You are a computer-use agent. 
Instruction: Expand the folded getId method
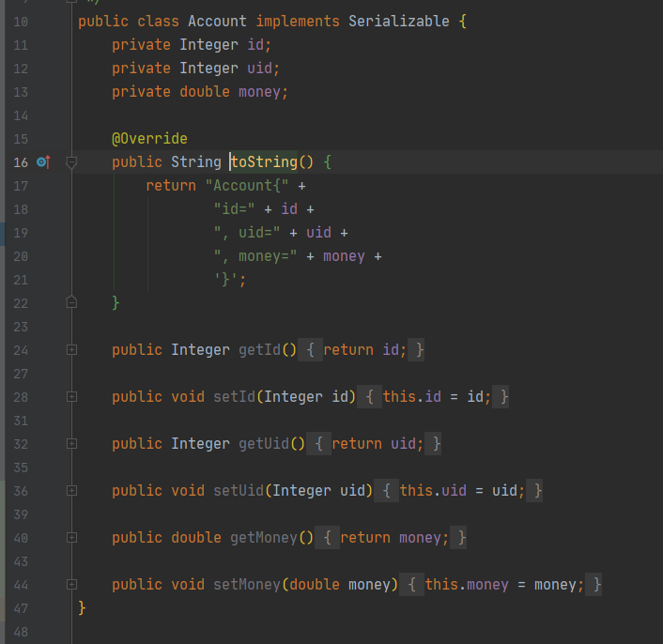pyautogui.click(x=71, y=349)
